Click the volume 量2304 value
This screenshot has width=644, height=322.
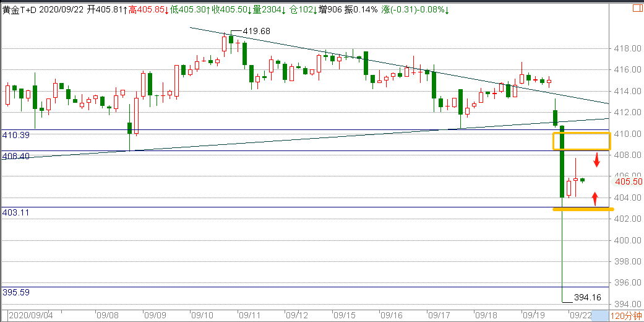pyautogui.click(x=269, y=9)
